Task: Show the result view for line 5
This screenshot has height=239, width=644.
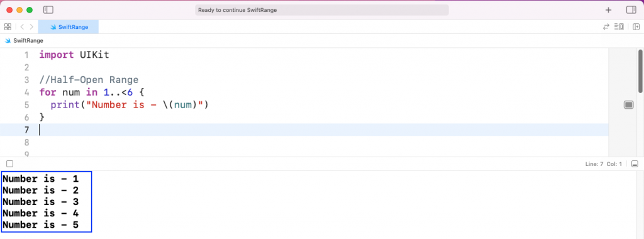Action: (629, 104)
